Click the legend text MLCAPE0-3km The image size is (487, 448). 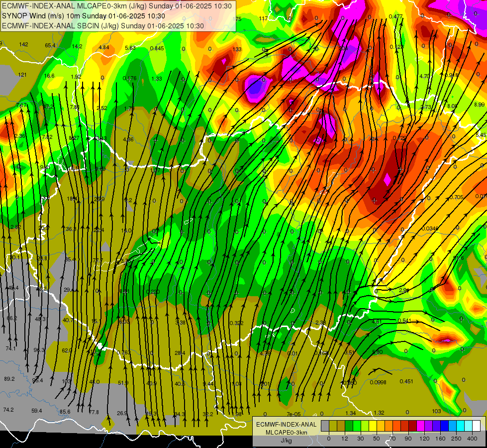tap(286, 433)
